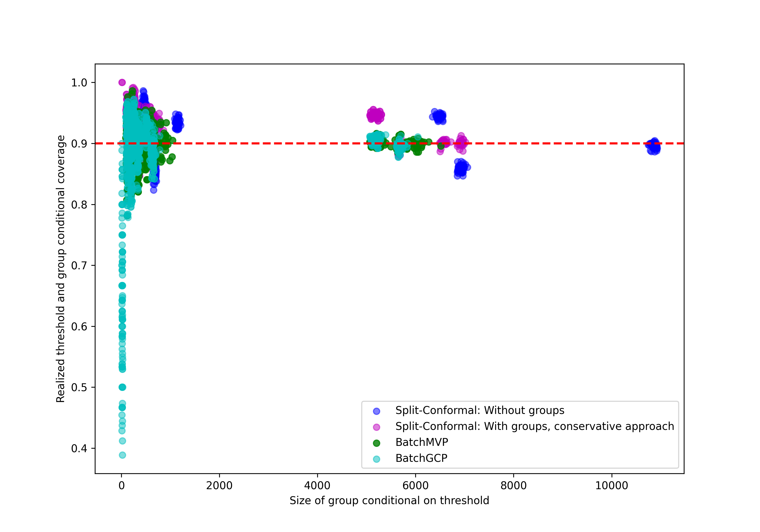Click the blue cluster below 0.9 near 7000
The height and width of the screenshot is (532, 760).
click(461, 168)
